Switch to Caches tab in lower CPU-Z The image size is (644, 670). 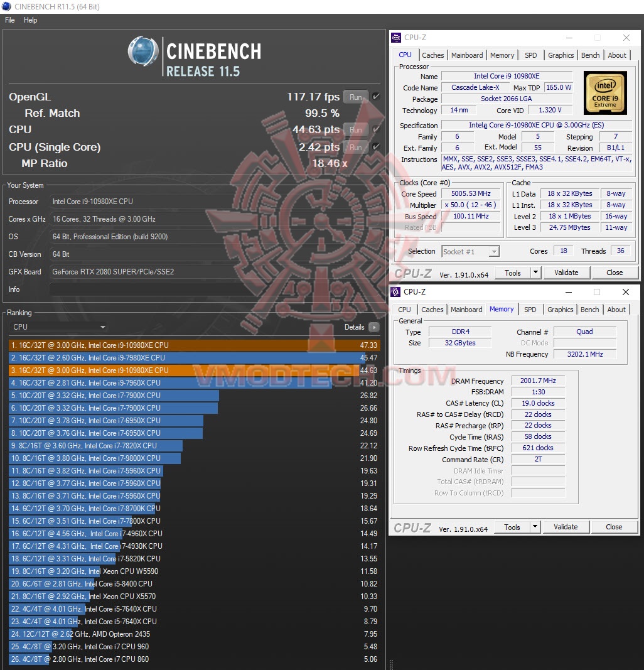pos(432,310)
